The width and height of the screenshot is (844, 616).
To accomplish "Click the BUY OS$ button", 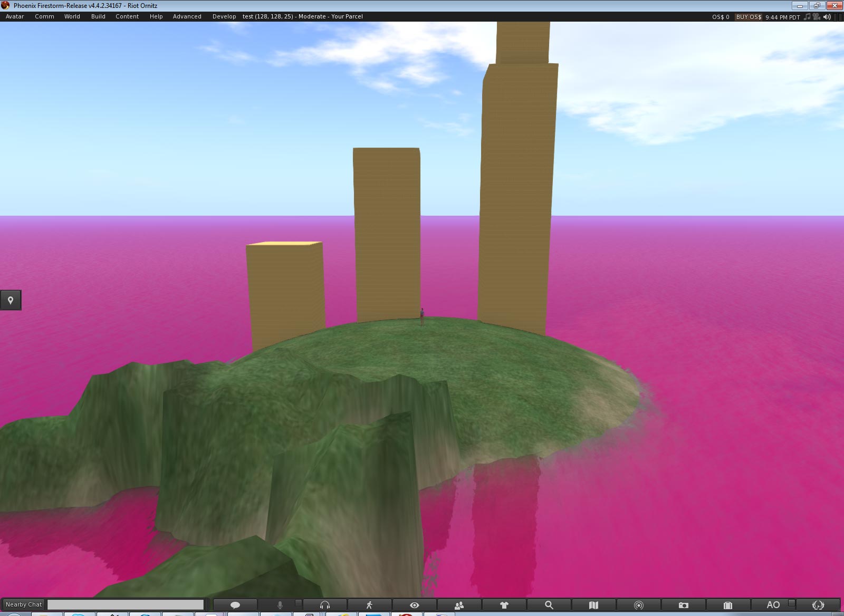I will (749, 17).
